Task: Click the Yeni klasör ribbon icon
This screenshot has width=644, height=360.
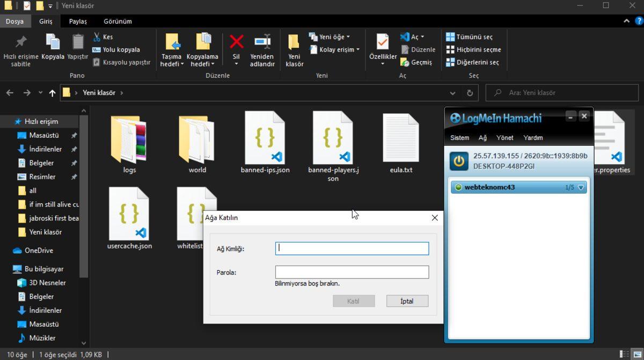Action: (294, 42)
